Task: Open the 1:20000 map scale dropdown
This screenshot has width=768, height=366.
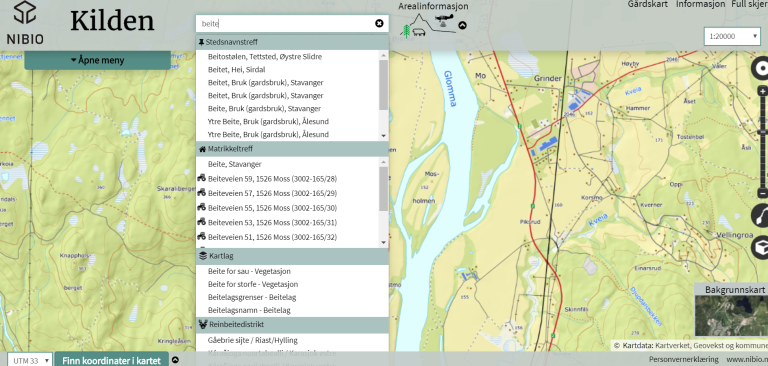Action: coord(732,36)
